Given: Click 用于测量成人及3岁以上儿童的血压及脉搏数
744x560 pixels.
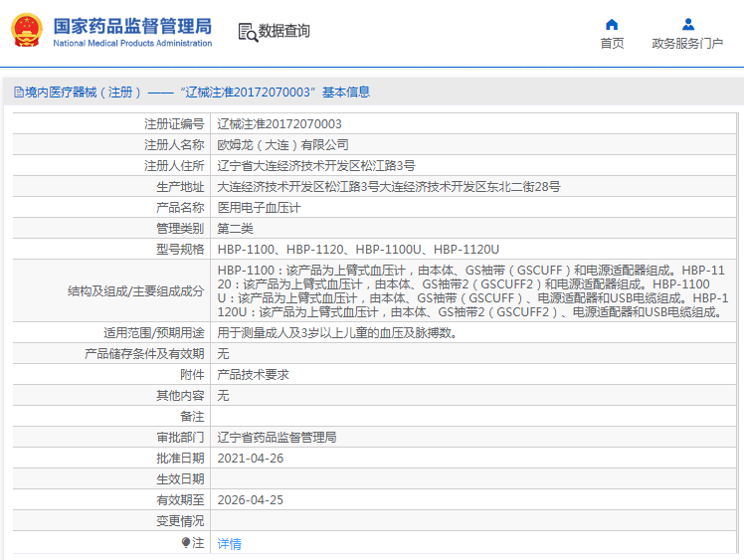Looking at the screenshot, I should click(x=337, y=332).
